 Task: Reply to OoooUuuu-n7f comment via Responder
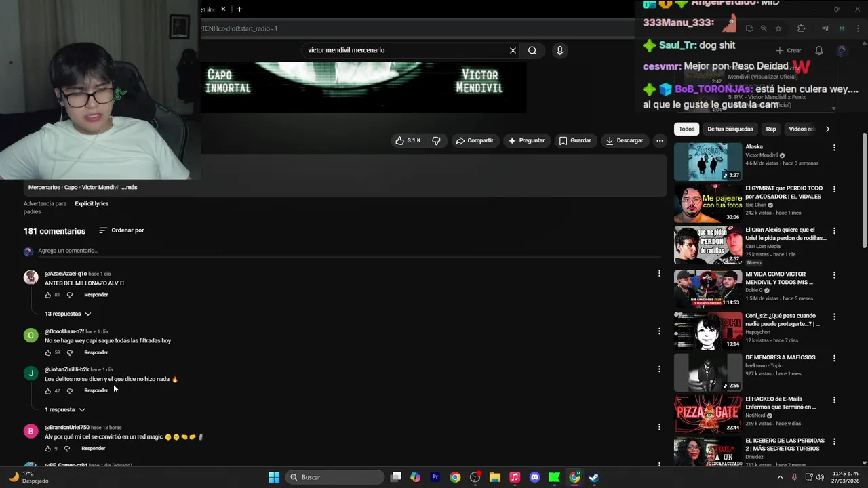[x=96, y=352]
